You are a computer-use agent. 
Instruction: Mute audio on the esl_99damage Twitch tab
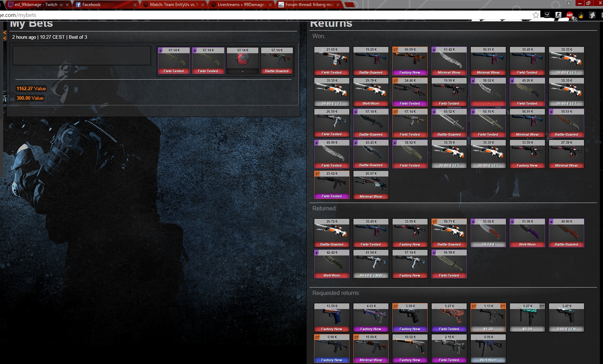click(62, 5)
